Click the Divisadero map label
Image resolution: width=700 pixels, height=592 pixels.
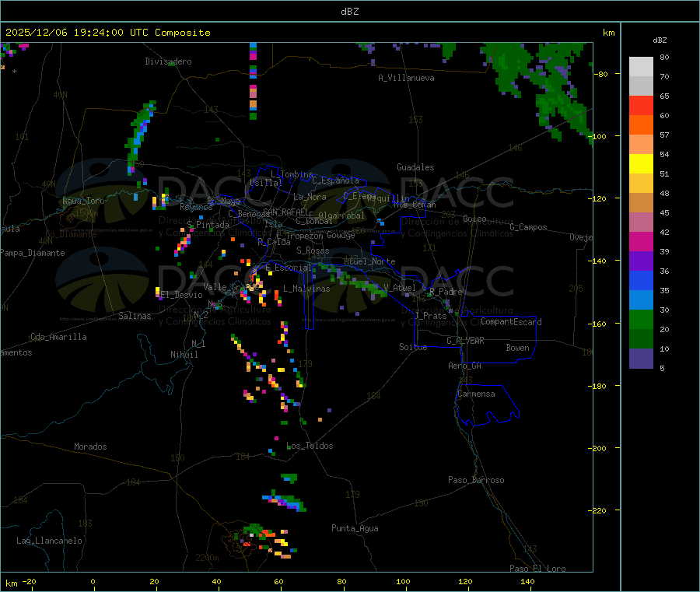click(x=168, y=61)
